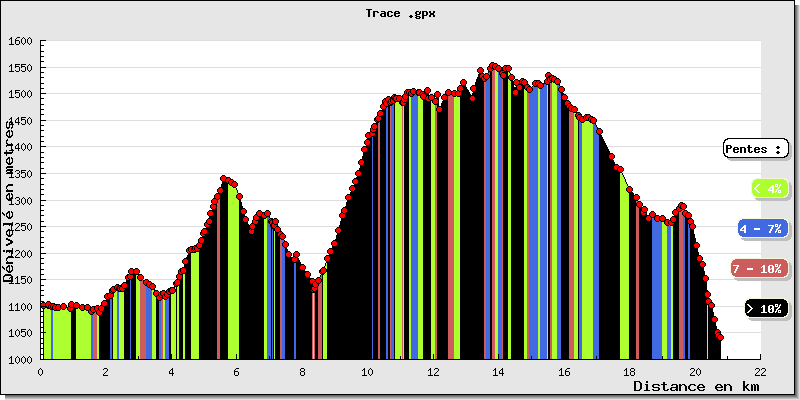Click the 1000 tick on the elevation axis
The width and height of the screenshot is (800, 400).
pyautogui.click(x=20, y=359)
